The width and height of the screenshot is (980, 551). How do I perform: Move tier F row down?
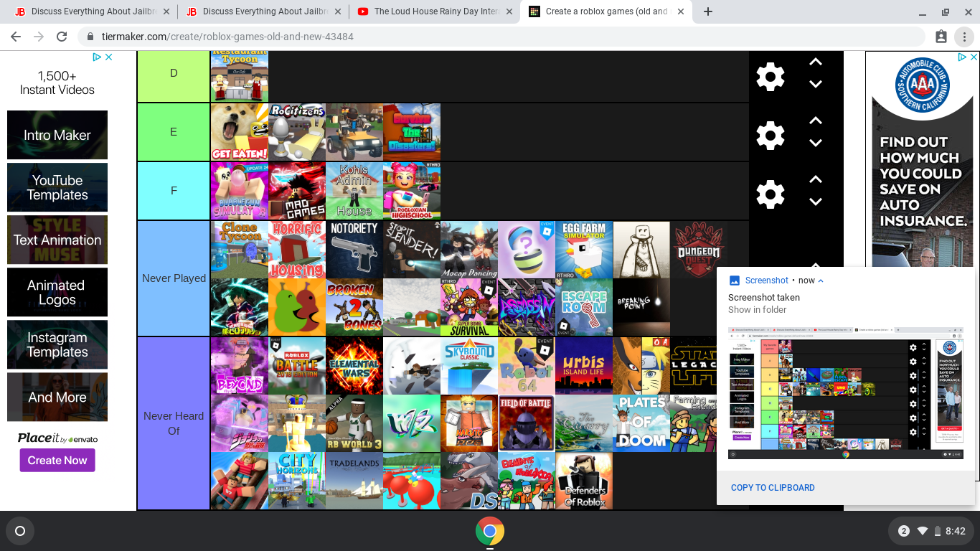[816, 202]
